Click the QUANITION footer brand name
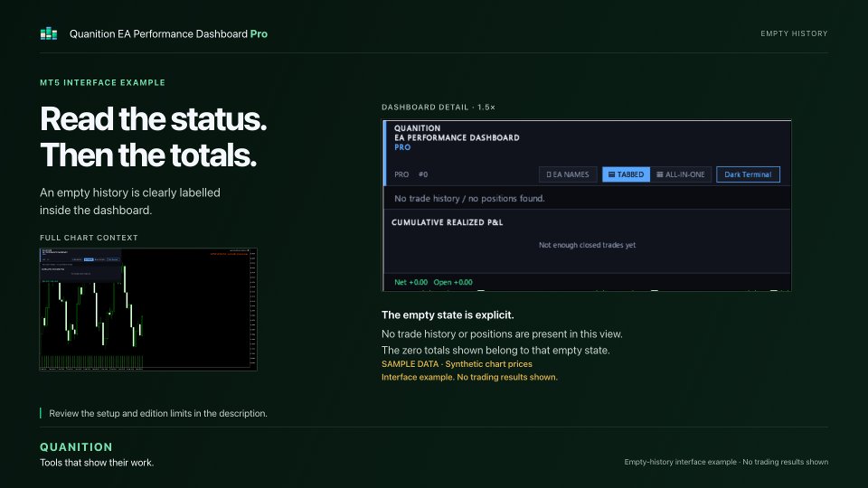The height and width of the screenshot is (488, 868). (x=76, y=447)
